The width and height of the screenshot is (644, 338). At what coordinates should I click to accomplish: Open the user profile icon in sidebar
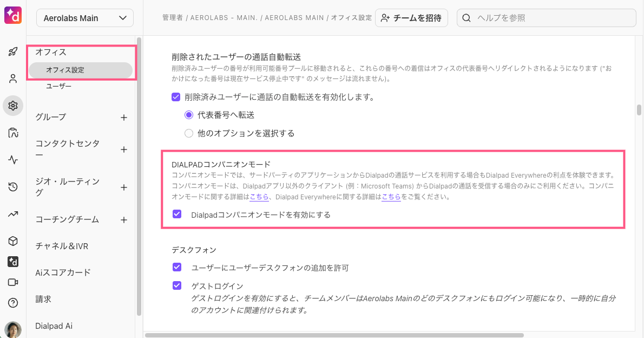[x=13, y=79]
